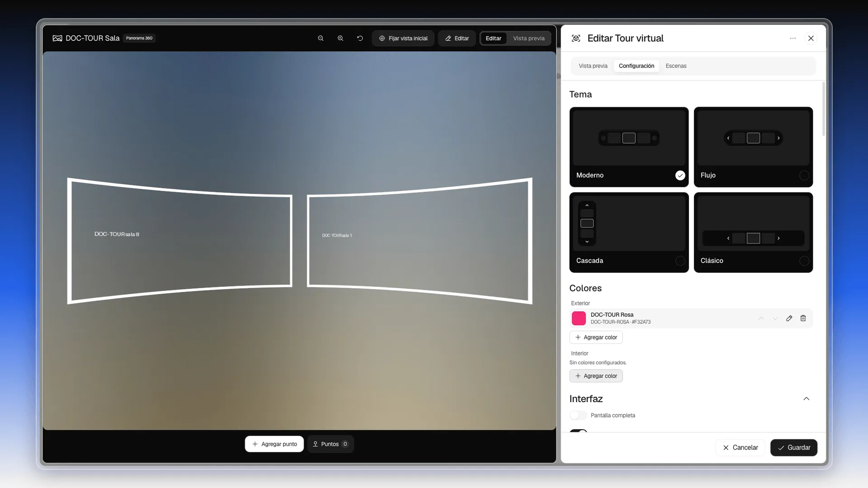This screenshot has width=868, height=488.
Task: Click the Panorama 360 badge
Action: click(x=139, y=38)
